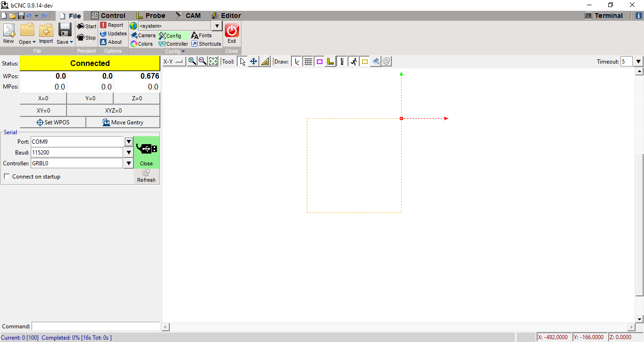Open the undo history dropdown arrow
The height and width of the screenshot is (342, 644).
click(36, 16)
